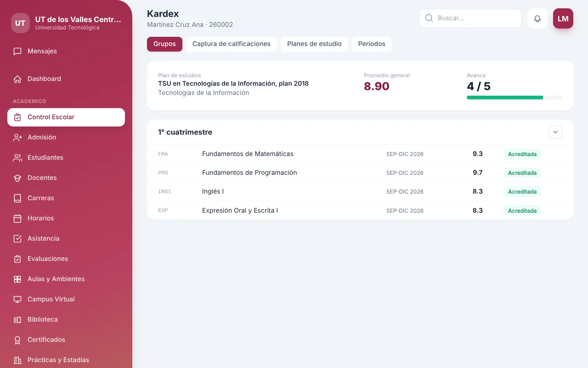Open LM user avatar menu
The height and width of the screenshot is (368, 588).
[563, 18]
